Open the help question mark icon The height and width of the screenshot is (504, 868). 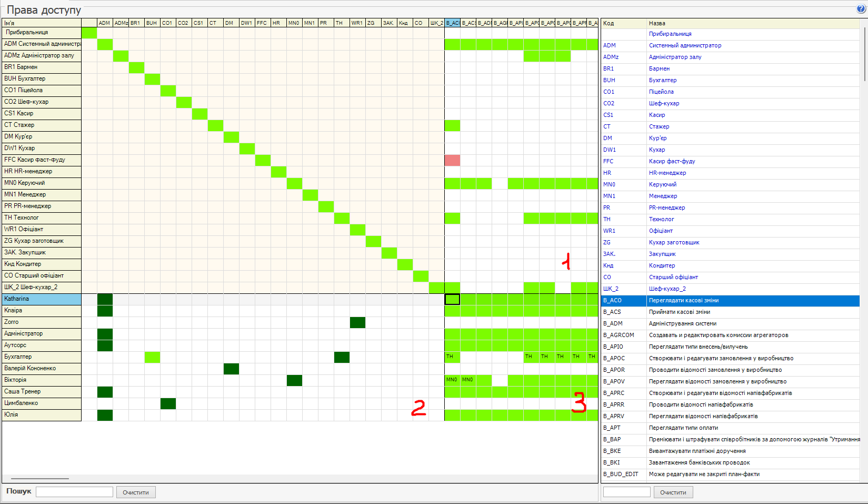(861, 8)
